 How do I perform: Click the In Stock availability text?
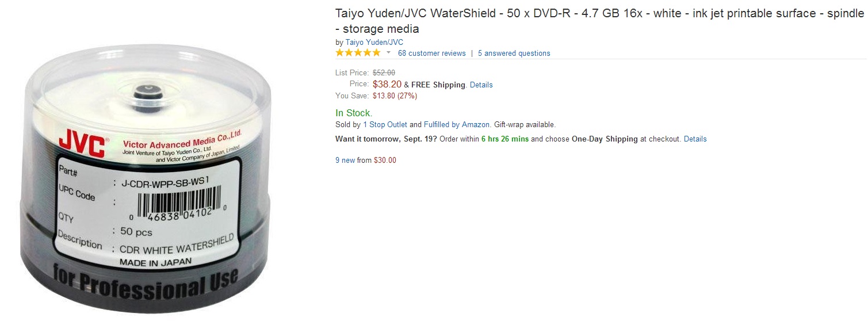click(x=354, y=113)
